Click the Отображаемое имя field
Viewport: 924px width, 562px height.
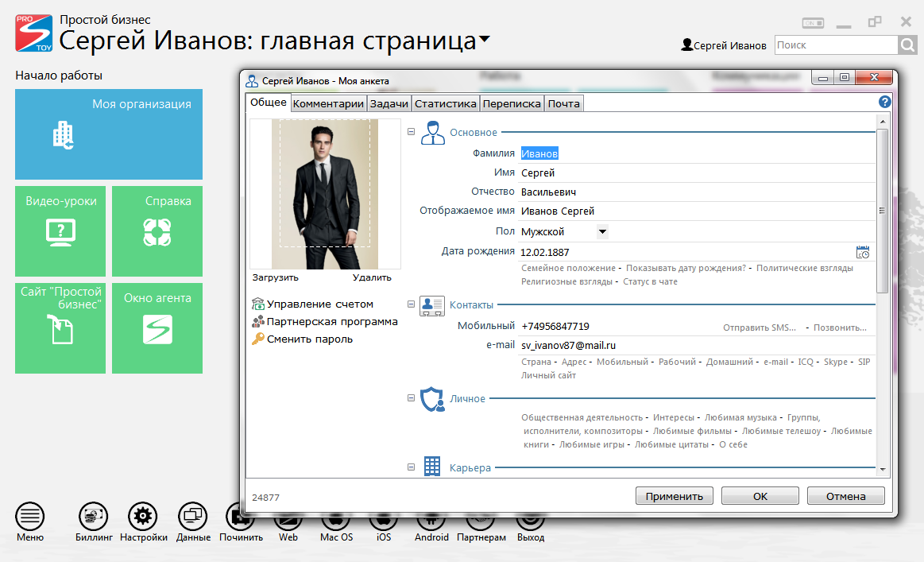(x=696, y=211)
